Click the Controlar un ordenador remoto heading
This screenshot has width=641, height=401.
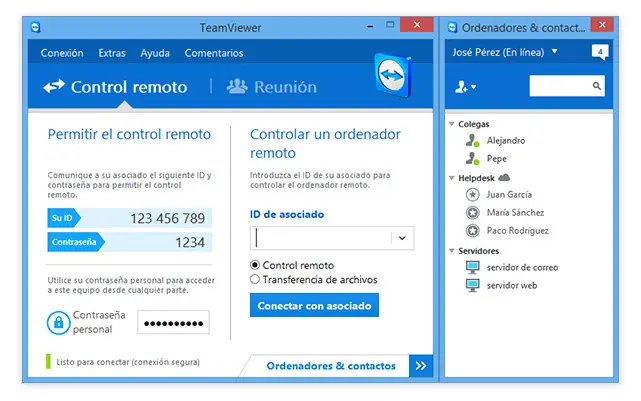(x=325, y=143)
